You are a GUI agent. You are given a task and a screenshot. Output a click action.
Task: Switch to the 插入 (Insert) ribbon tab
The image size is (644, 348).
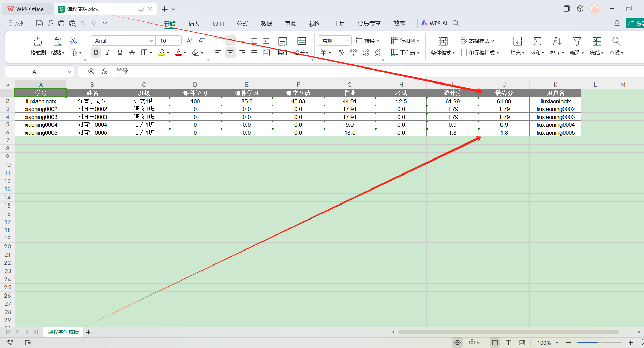click(194, 24)
